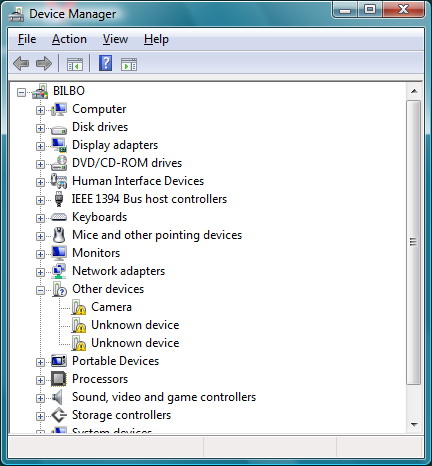432x466 pixels.
Task: Click the Camera warning icon
Action: coord(78,307)
